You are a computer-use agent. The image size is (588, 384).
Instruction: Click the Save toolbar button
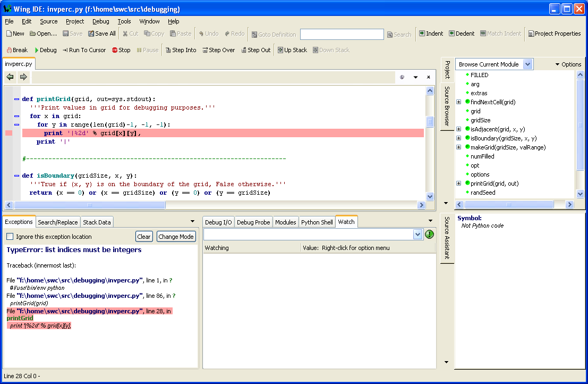click(72, 34)
